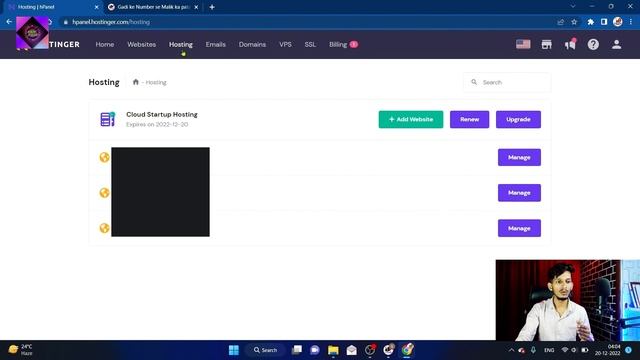This screenshot has width=640, height=360.
Task: Click the third website globe icon
Action: click(104, 228)
